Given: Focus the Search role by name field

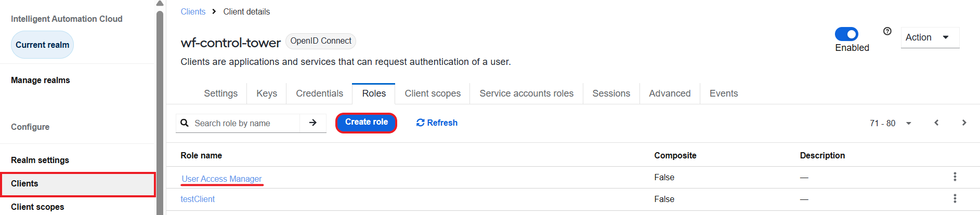Looking at the screenshot, I should 244,123.
